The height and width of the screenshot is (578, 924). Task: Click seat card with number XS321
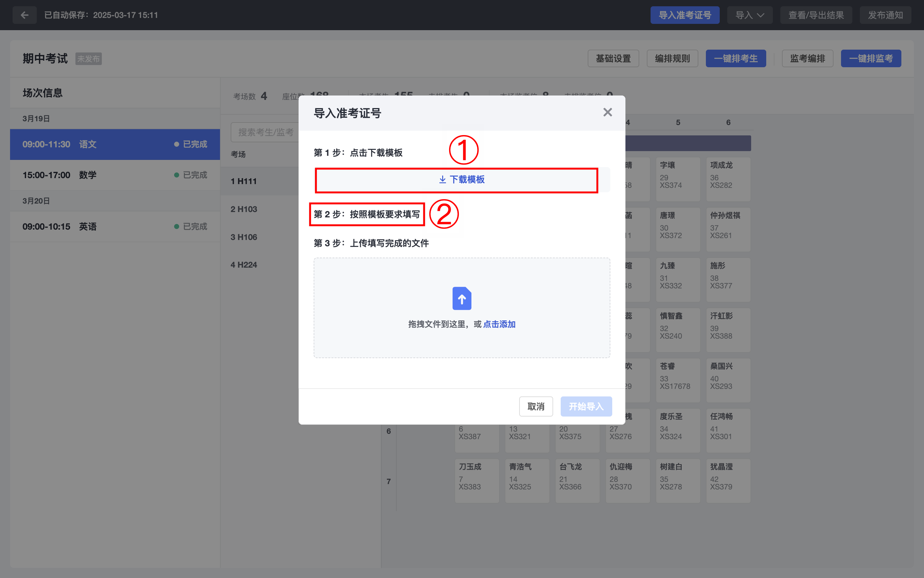point(527,438)
